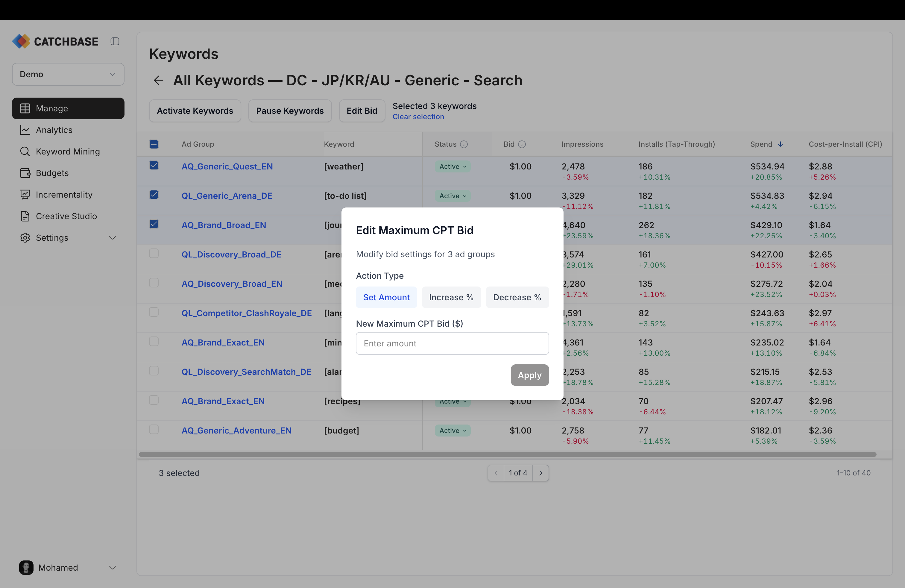Select the QL_Discovery_Broad_DE keyword checkbox
Screen dimensions: 905x588
[154, 254]
